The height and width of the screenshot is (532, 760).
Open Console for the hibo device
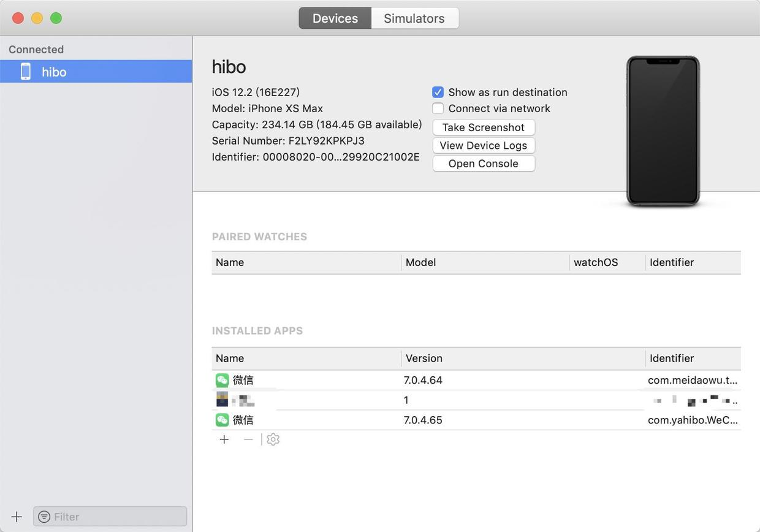[484, 164]
